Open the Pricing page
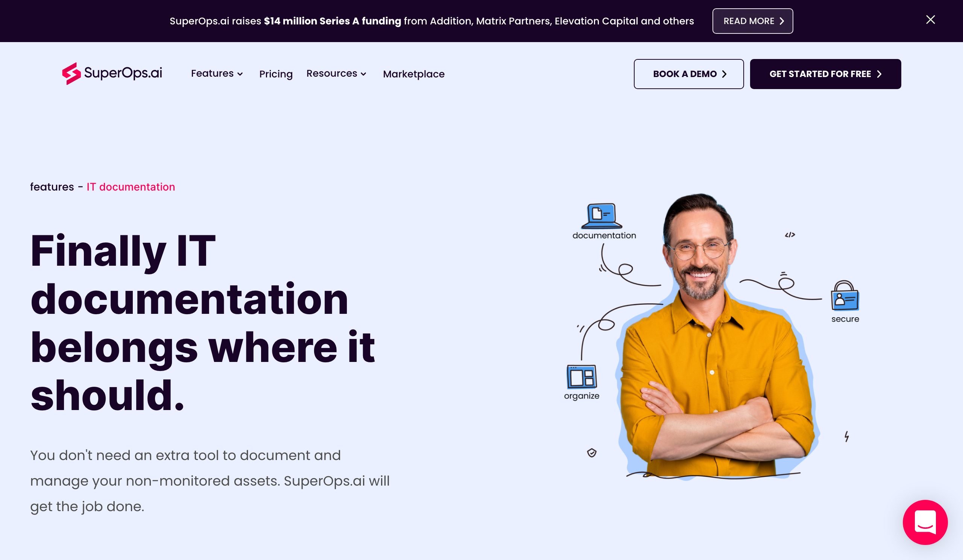963x560 pixels. pyautogui.click(x=275, y=74)
